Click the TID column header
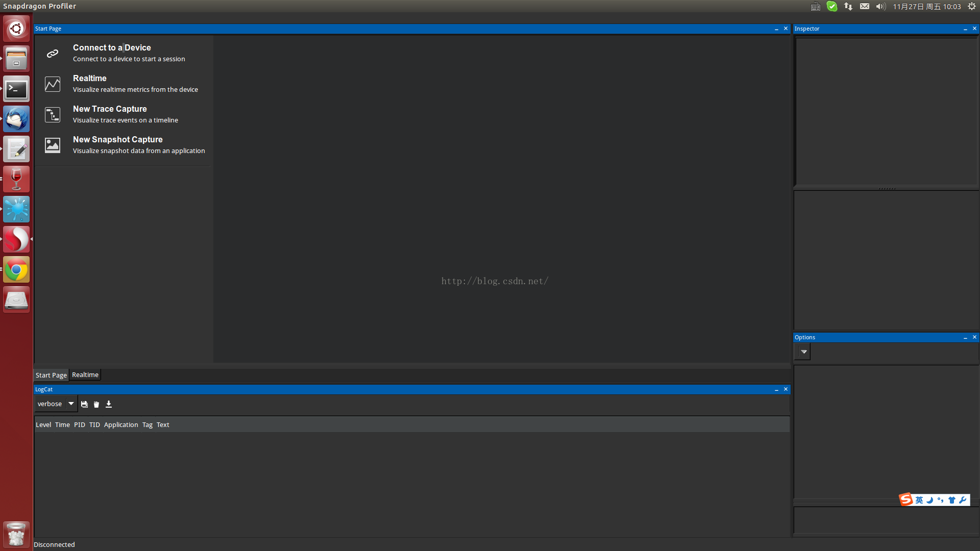 pos(94,424)
